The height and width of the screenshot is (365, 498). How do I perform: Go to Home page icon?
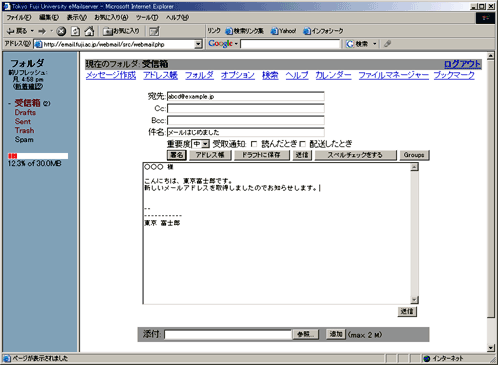coord(89,31)
